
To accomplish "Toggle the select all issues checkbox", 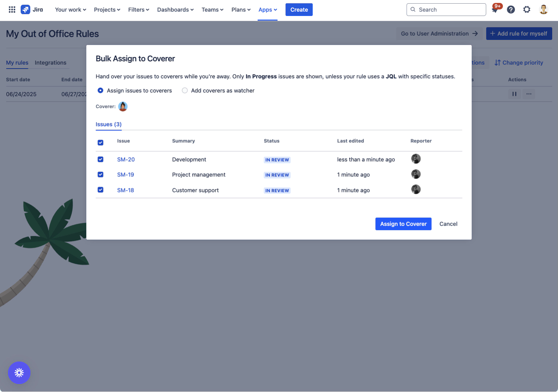I will 100,143.
